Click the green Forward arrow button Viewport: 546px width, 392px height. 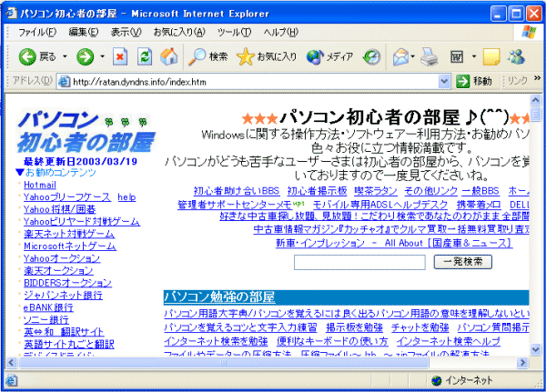[86, 56]
